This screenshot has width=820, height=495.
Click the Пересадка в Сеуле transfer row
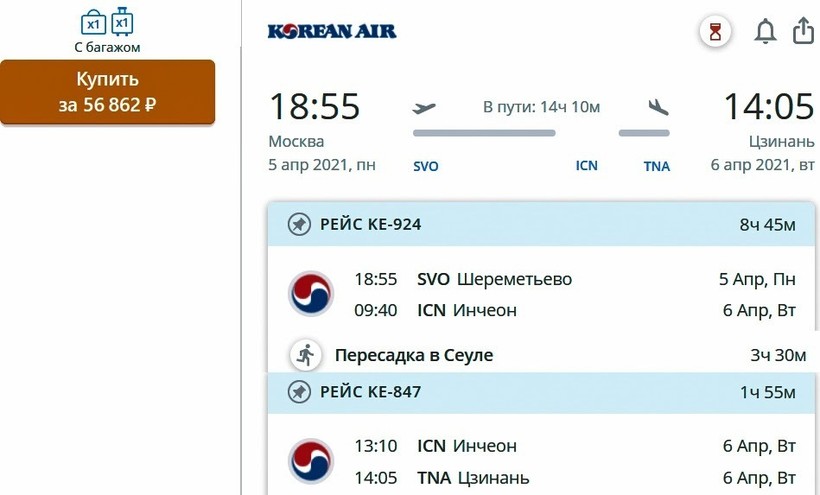414,355
